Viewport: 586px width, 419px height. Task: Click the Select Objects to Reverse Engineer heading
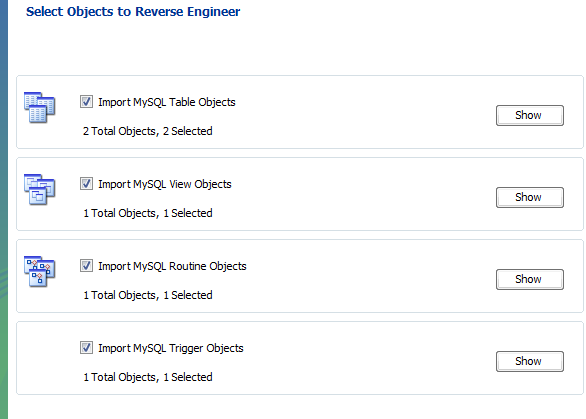(133, 12)
